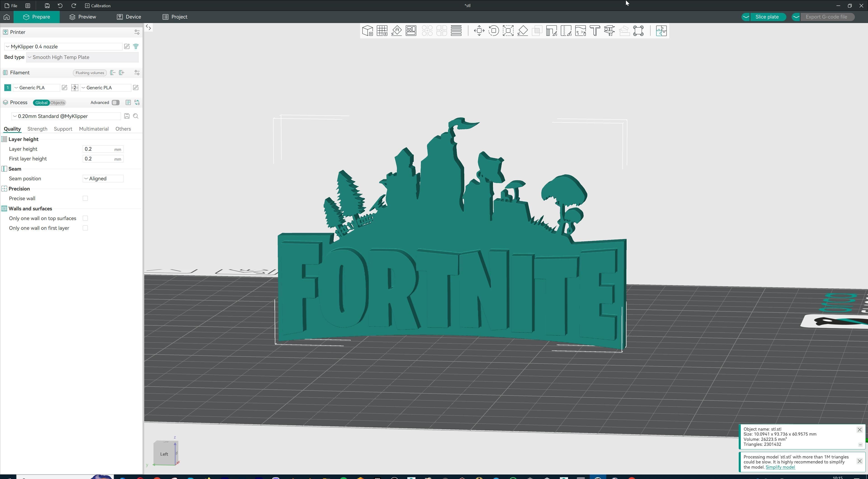Screen dimensions: 868x479
Task: Open the Slice plate dropdown arrow
Action: coord(746,17)
